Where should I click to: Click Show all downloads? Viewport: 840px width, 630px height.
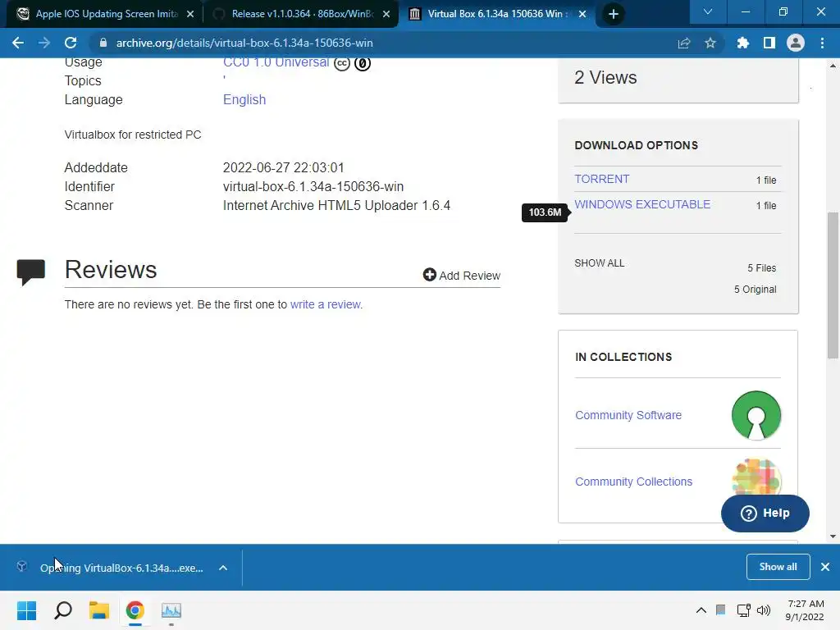[778, 567]
